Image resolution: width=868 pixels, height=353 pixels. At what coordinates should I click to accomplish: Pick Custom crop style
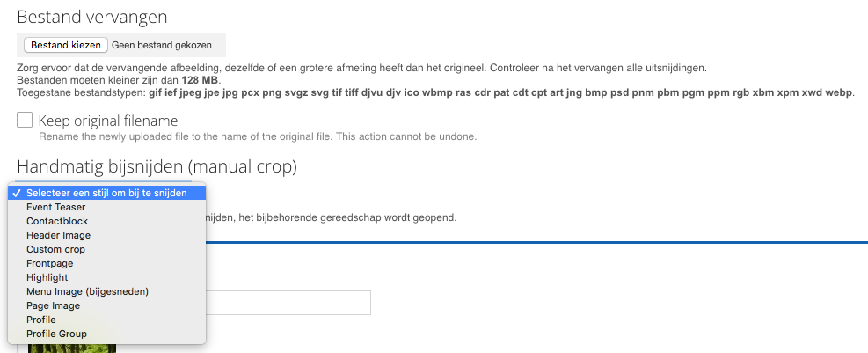pos(55,249)
